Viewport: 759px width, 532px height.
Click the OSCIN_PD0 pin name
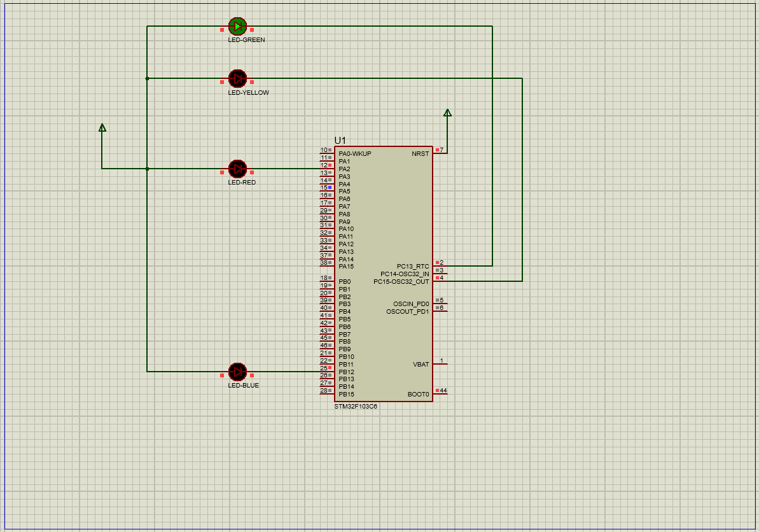[x=411, y=304]
